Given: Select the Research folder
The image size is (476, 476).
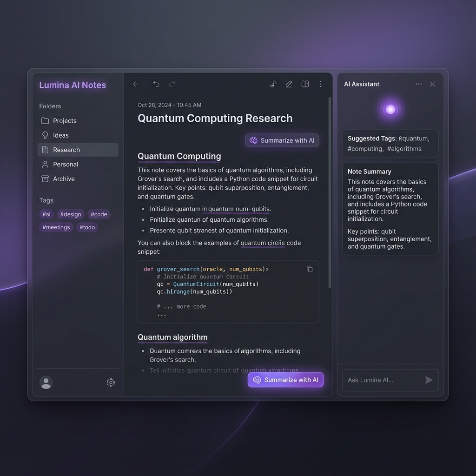Looking at the screenshot, I should point(78,150).
